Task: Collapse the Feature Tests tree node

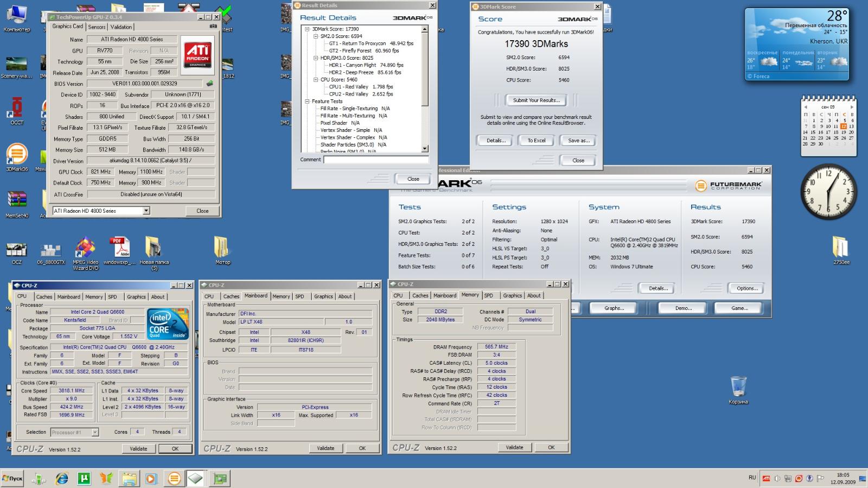Action: 307,101
